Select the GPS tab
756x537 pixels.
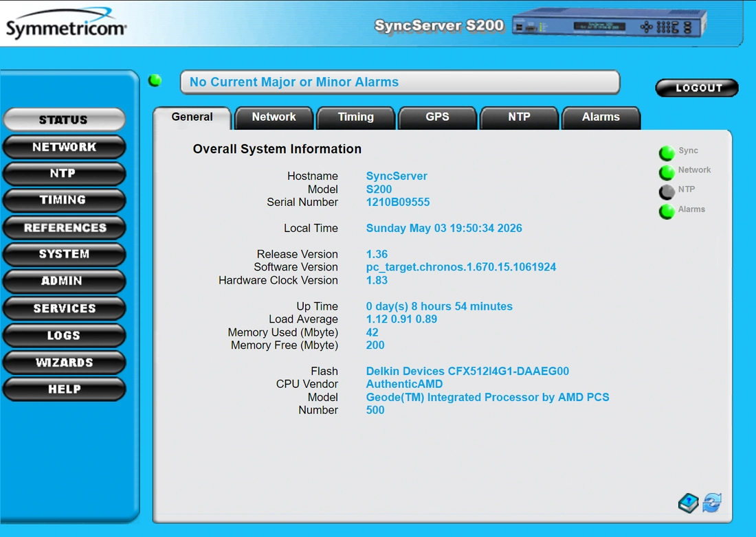437,117
